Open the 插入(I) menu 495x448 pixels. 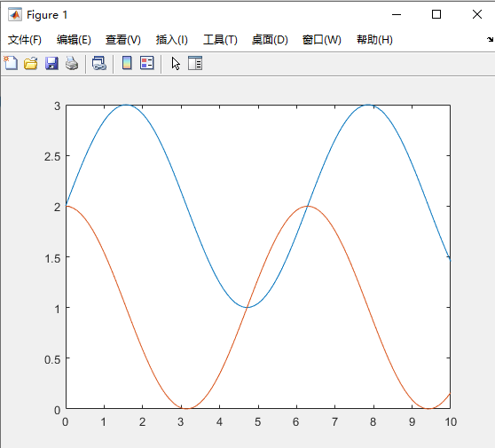(172, 40)
